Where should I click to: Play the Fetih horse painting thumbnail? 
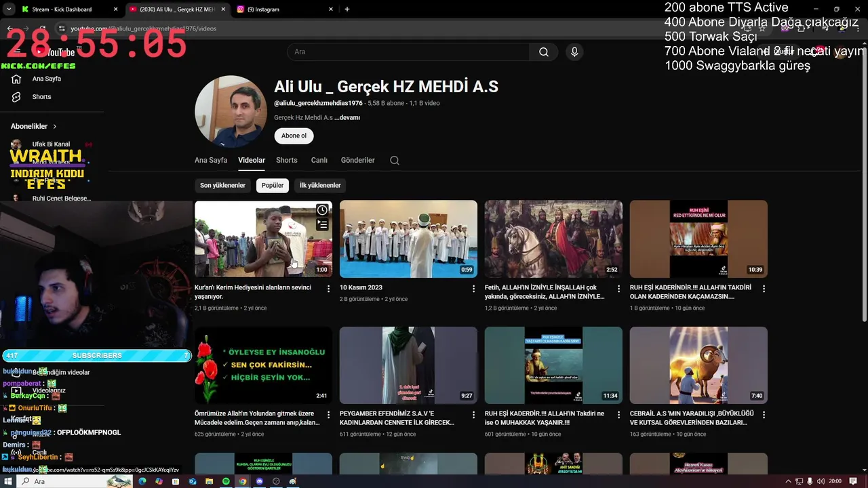(553, 239)
